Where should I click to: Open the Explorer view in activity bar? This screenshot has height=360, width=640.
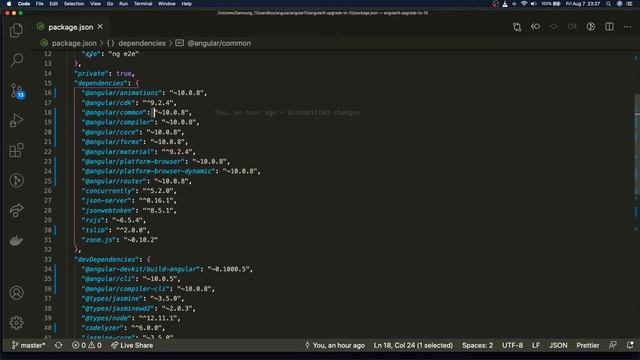pyautogui.click(x=16, y=30)
